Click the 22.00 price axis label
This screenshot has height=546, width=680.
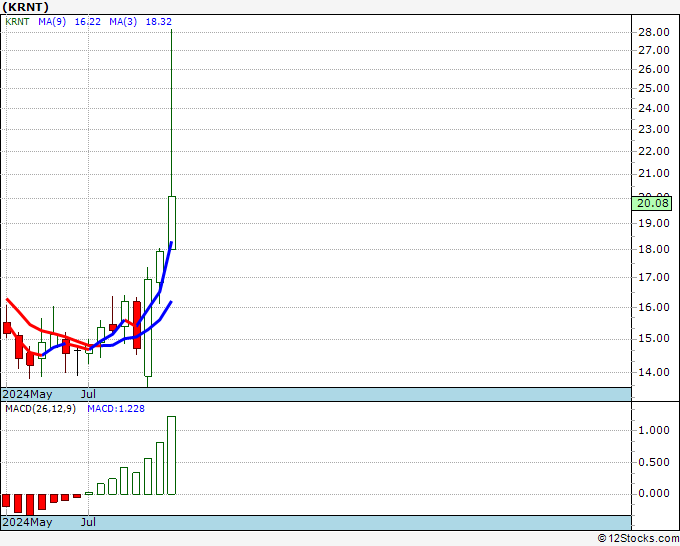[654, 151]
